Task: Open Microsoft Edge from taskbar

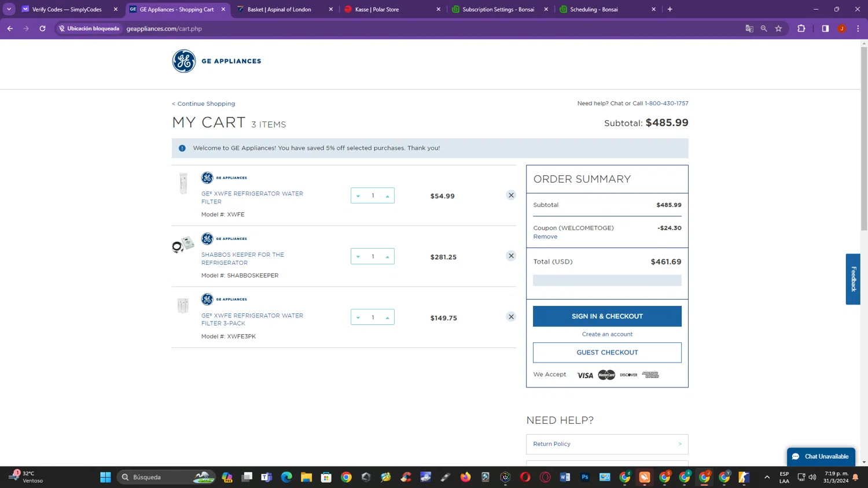Action: pyautogui.click(x=286, y=477)
